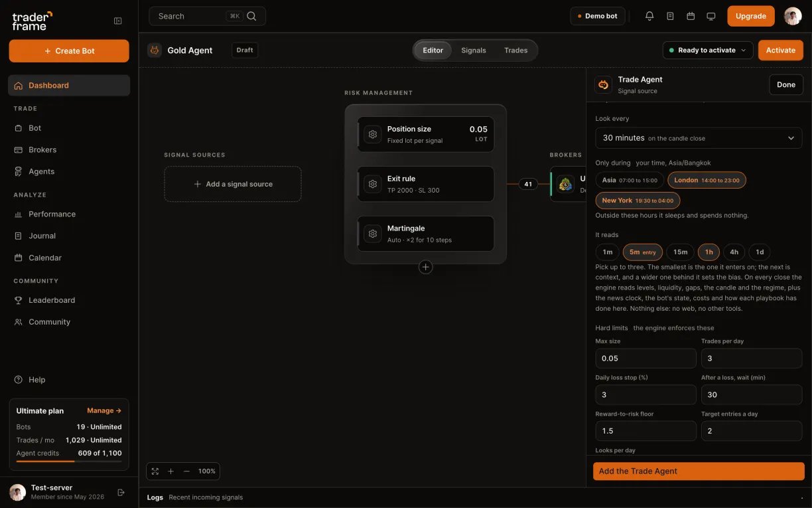The width and height of the screenshot is (812, 508).
Task: Zoom out the canvas with minus
Action: pos(186,471)
